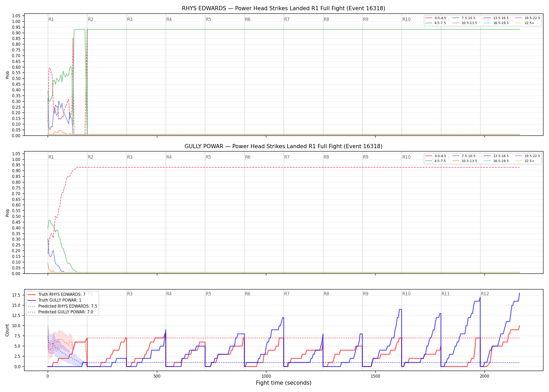
Task: Click the 1000 tick label on x-axis
Action: click(x=266, y=376)
